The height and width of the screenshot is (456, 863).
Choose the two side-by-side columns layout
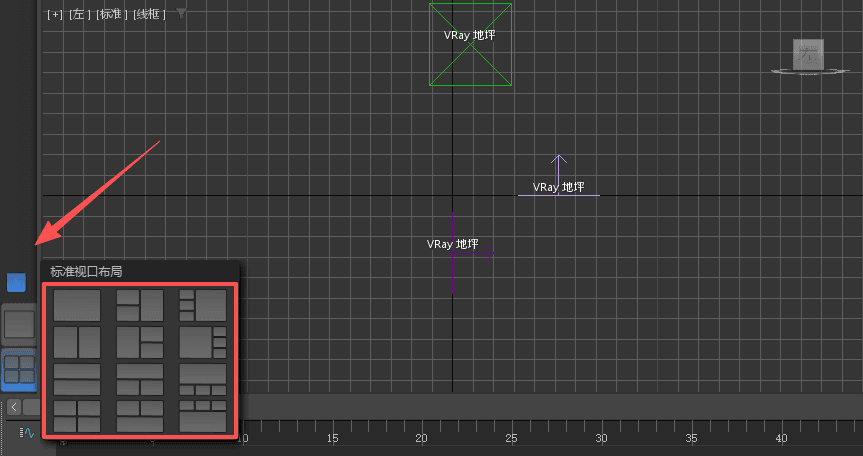(77, 342)
